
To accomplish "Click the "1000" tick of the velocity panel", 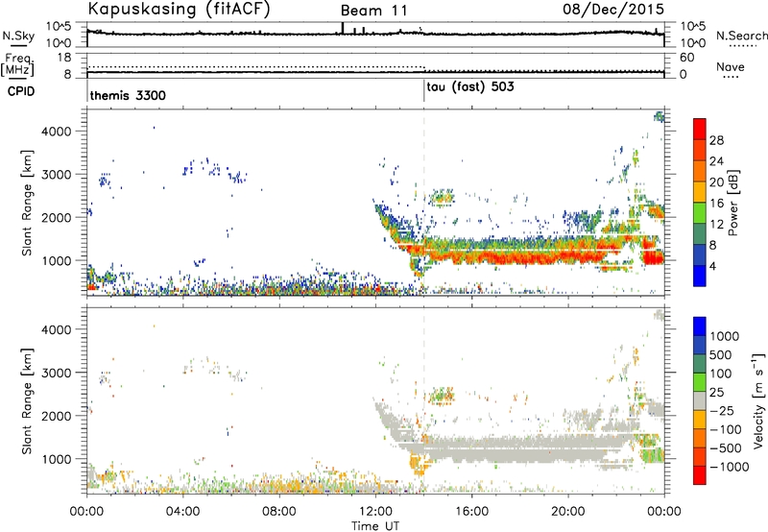I will tap(57, 459).
